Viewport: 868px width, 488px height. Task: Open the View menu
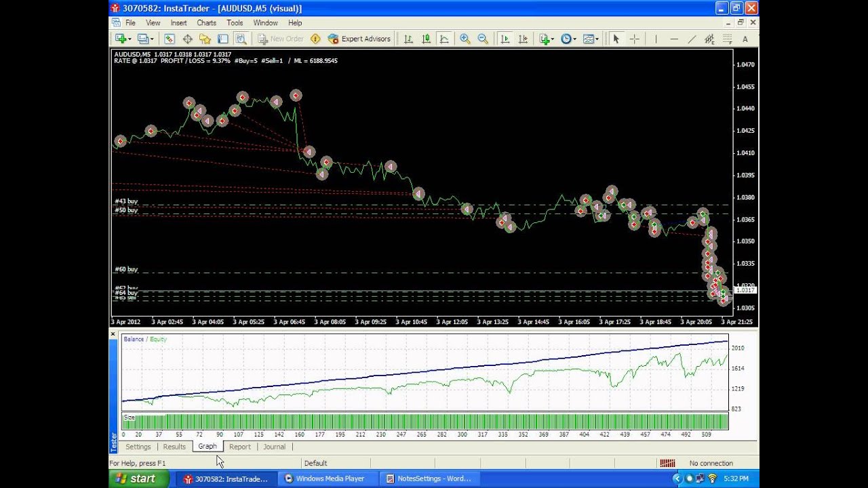click(x=153, y=22)
